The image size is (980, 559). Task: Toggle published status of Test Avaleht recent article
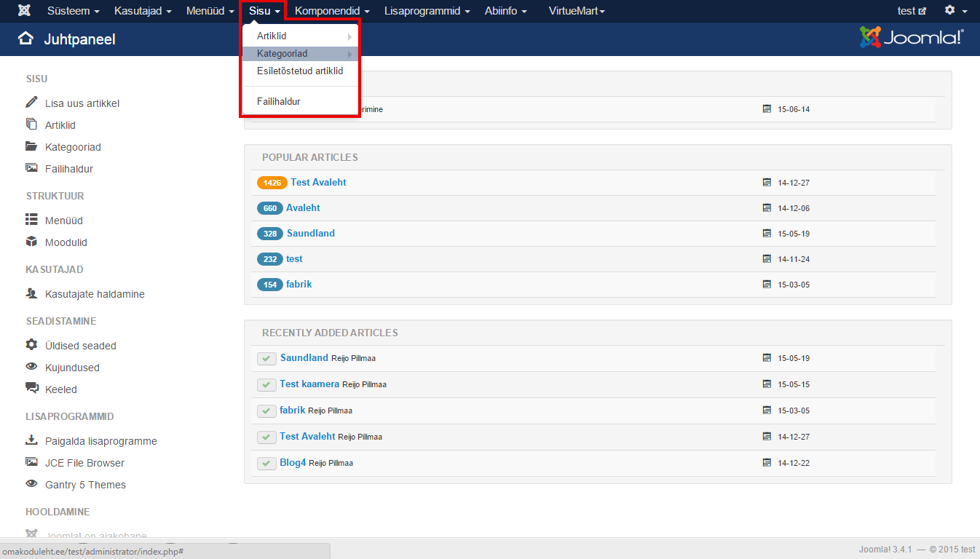click(266, 437)
